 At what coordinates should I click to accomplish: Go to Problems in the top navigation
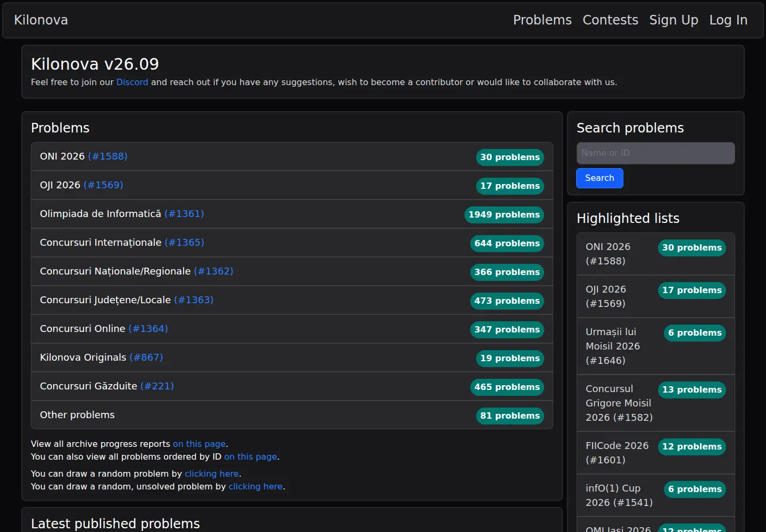click(x=542, y=20)
